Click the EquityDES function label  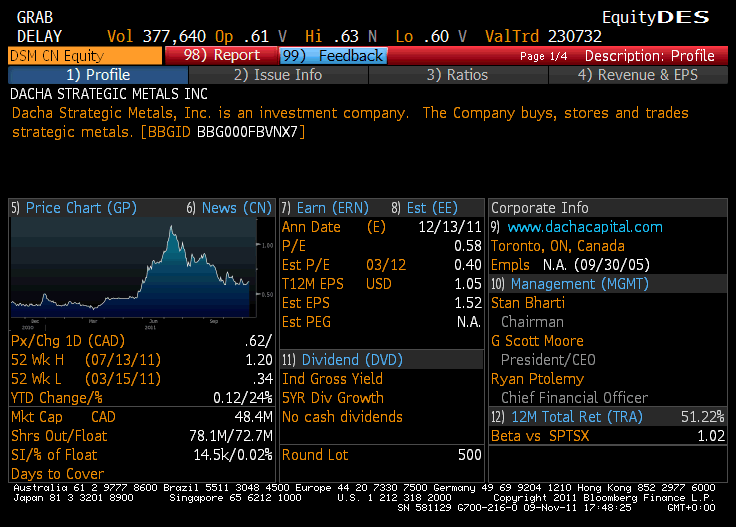click(656, 17)
